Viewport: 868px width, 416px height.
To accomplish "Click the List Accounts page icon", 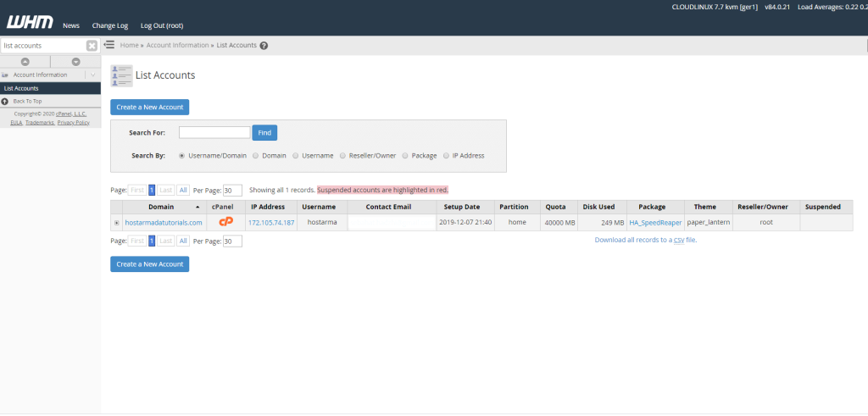I will pos(121,75).
